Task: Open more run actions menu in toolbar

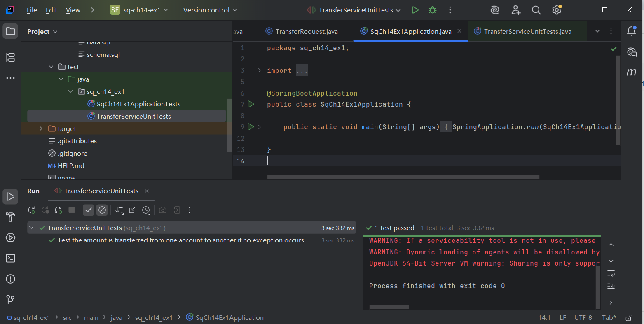Action: pyautogui.click(x=450, y=10)
